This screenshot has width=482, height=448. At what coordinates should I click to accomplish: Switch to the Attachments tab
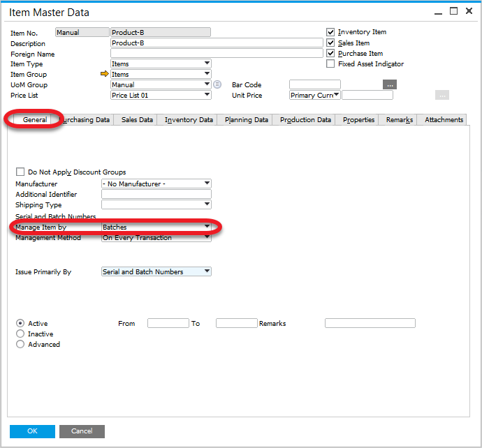pyautogui.click(x=444, y=119)
